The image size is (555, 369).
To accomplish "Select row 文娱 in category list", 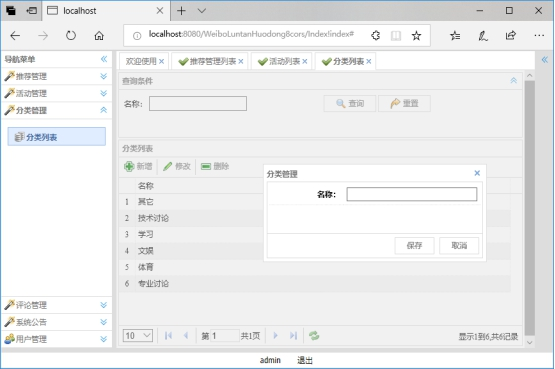I will click(315, 251).
